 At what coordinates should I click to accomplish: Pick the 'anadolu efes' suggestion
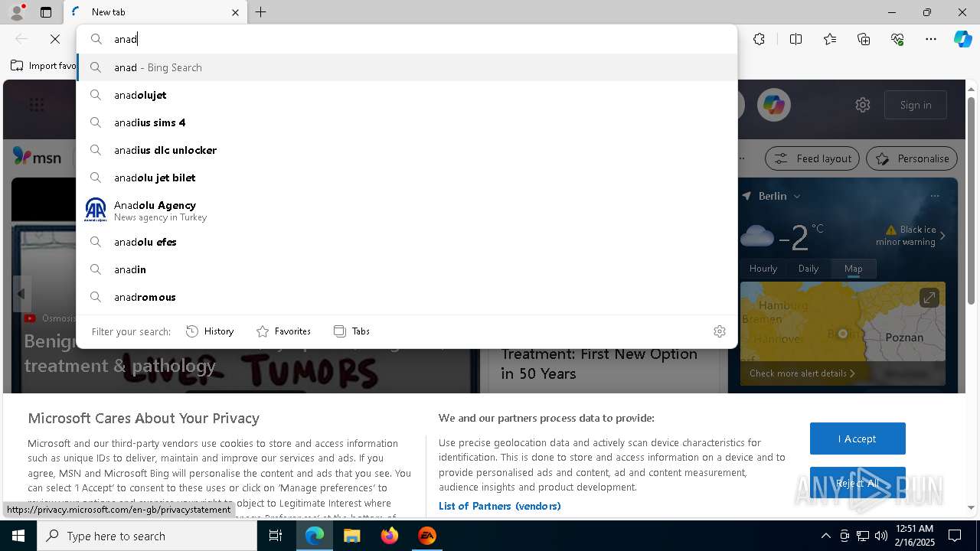pos(407,242)
